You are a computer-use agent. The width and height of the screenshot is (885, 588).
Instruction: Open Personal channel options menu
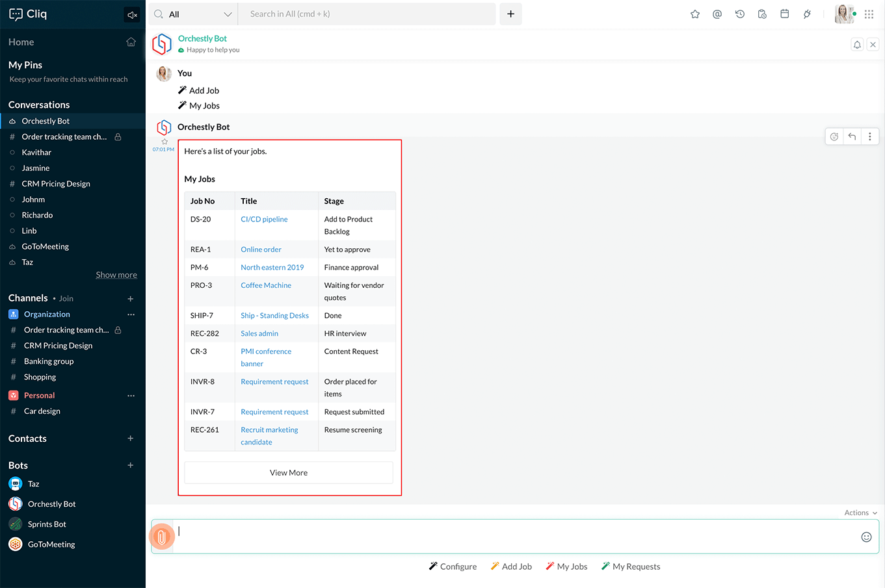click(131, 396)
